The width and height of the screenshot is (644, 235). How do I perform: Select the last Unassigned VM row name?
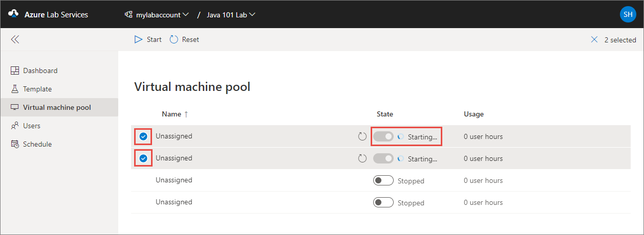point(174,202)
